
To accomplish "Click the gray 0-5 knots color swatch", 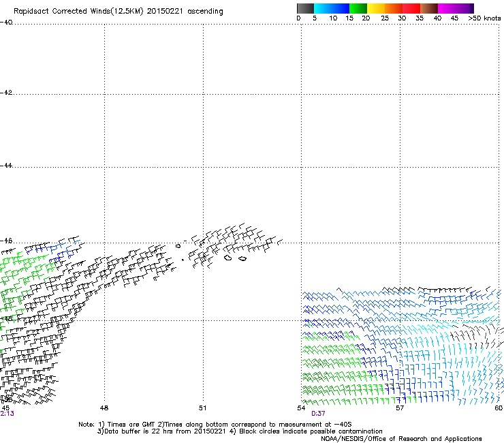I will pos(305,8).
